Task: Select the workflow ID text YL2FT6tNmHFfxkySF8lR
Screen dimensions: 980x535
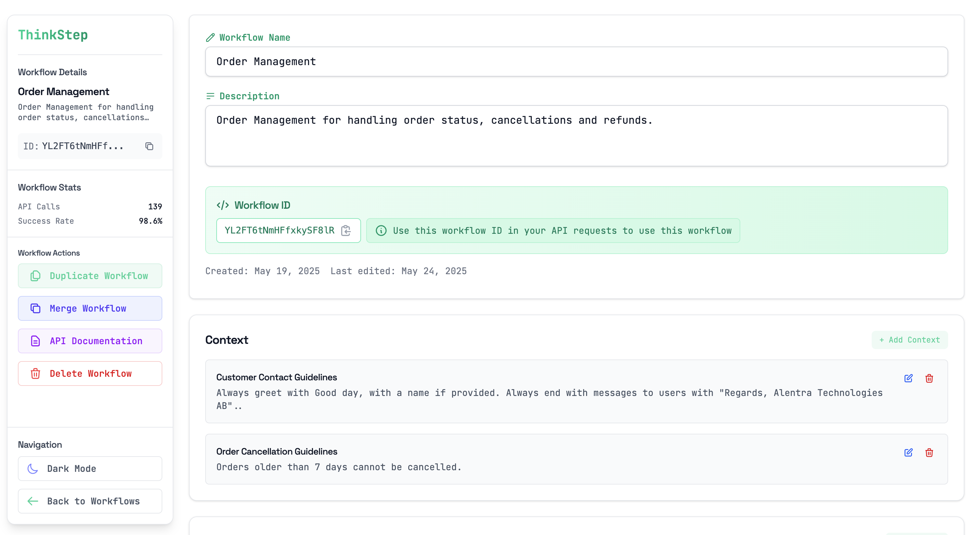Action: pos(279,230)
